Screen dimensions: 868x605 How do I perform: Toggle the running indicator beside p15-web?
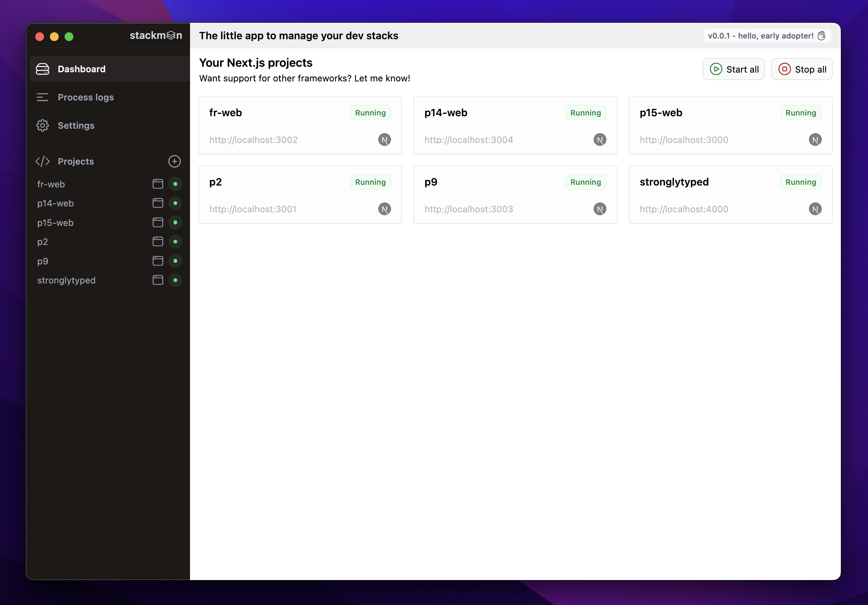175,222
